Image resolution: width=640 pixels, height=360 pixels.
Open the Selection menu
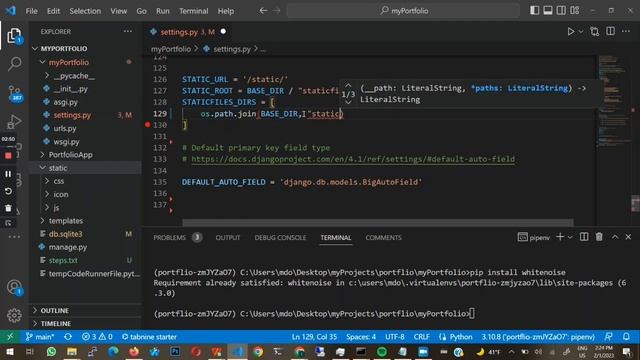click(85, 11)
